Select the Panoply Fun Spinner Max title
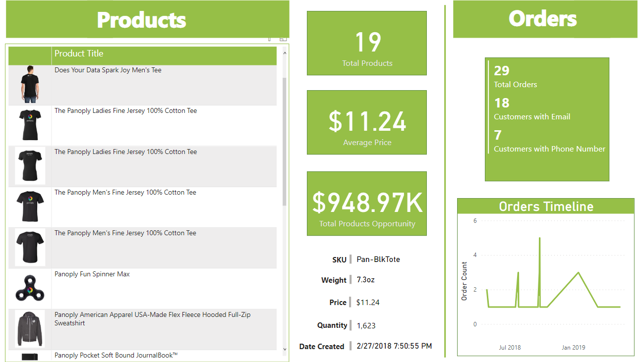Screen dimensions: 644x362 92,274
